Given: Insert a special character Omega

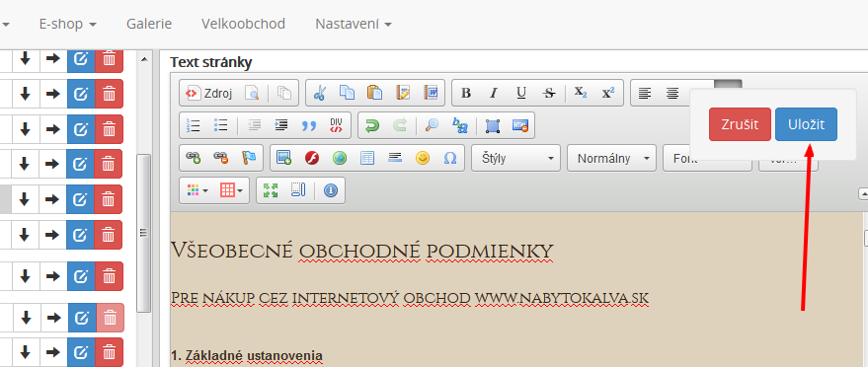Looking at the screenshot, I should tap(450, 158).
